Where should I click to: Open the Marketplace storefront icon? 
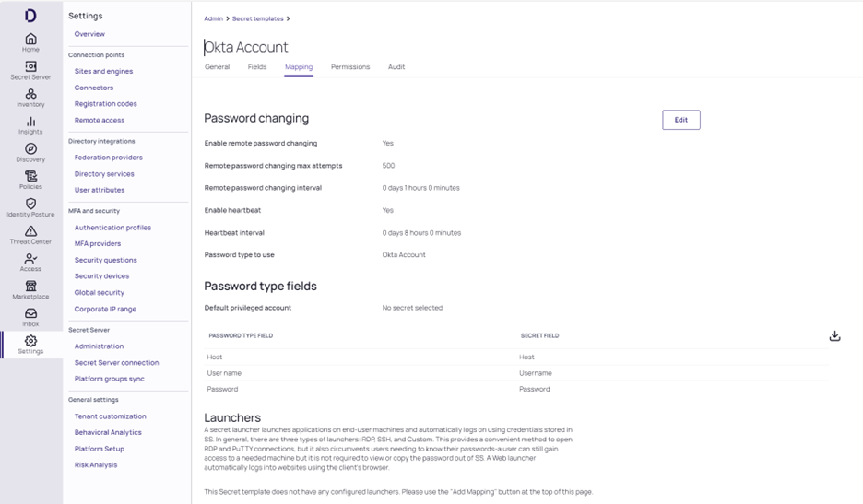pos(30,287)
